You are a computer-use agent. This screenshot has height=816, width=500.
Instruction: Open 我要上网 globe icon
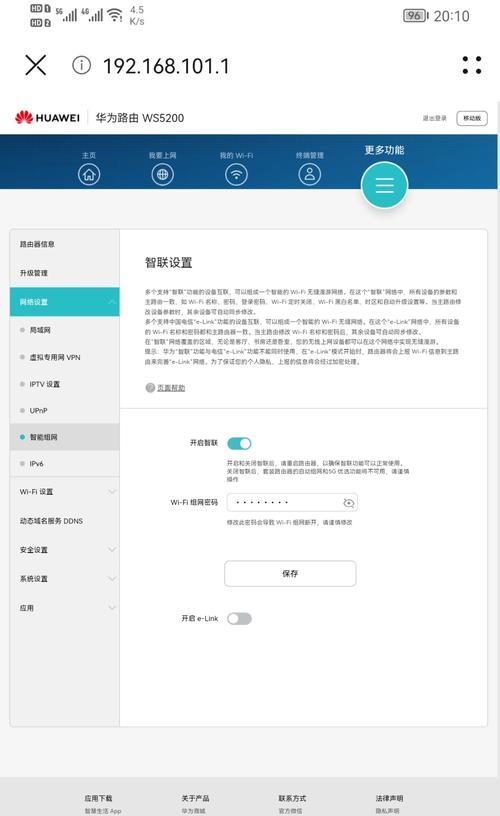162,174
